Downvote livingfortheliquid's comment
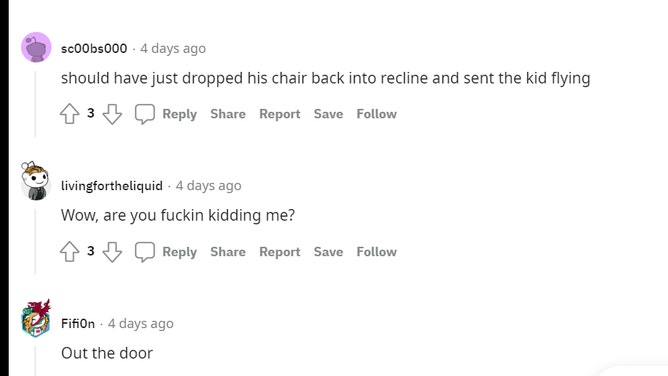Image resolution: width=668 pixels, height=376 pixels. pos(112,252)
